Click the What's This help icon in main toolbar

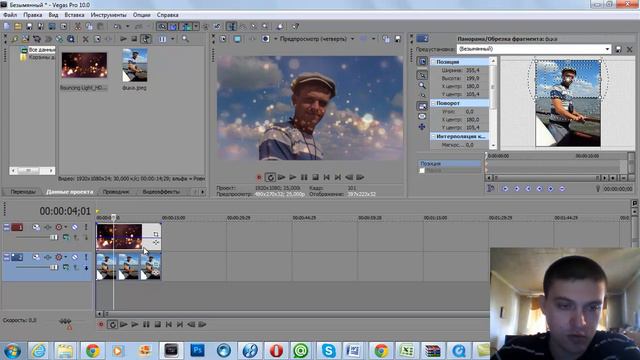(x=296, y=26)
